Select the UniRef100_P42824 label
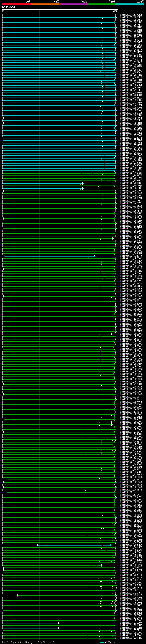This screenshot has height=644, width=146. point(131,105)
